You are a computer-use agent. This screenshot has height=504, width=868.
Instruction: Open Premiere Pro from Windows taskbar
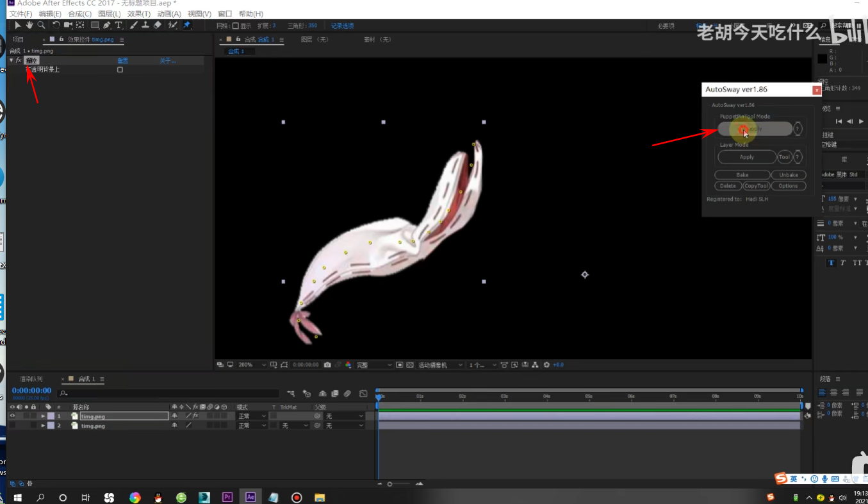[x=227, y=497]
